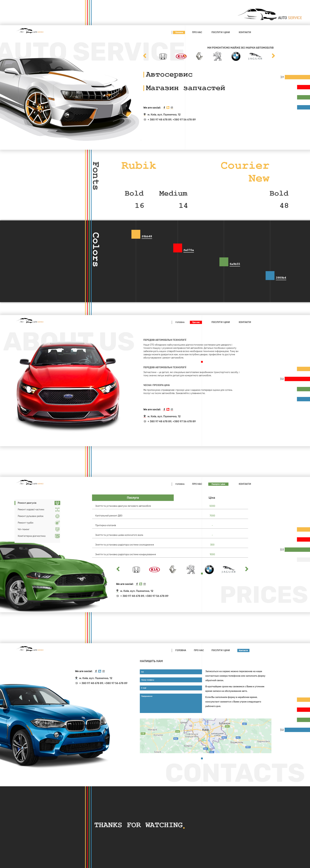Select Ремонт рульових рейок in the service list

click(x=31, y=516)
